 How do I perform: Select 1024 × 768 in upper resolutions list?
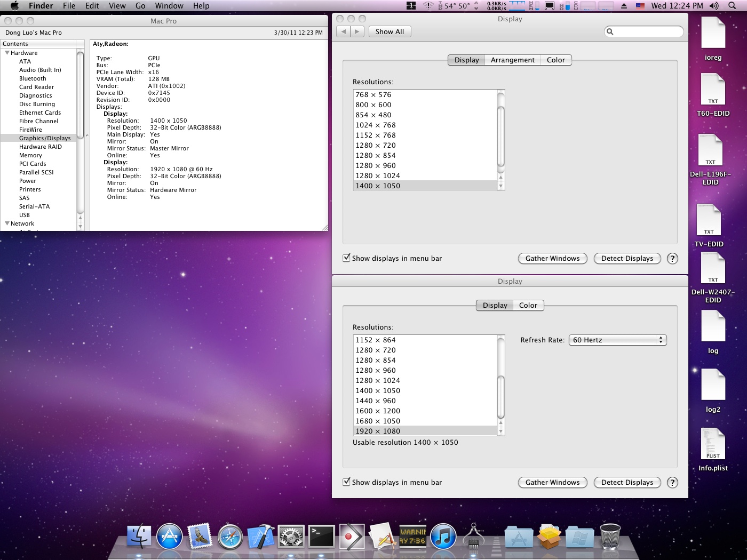pyautogui.click(x=425, y=125)
